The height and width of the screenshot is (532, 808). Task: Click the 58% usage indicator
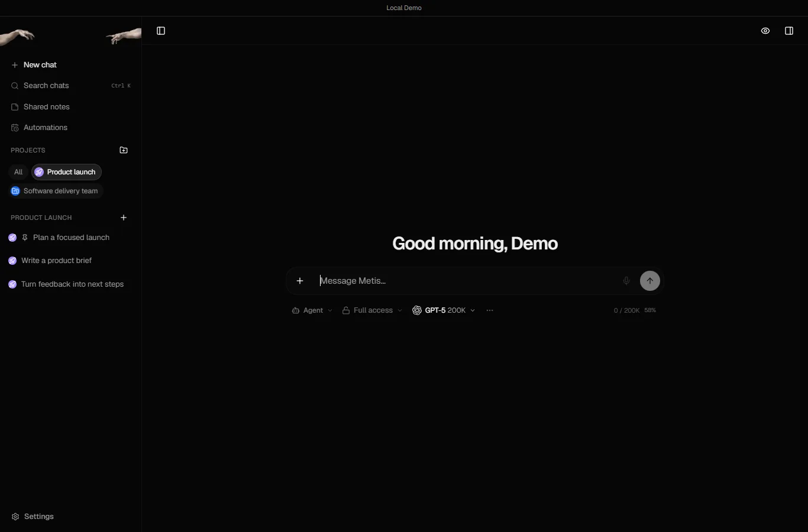(650, 310)
